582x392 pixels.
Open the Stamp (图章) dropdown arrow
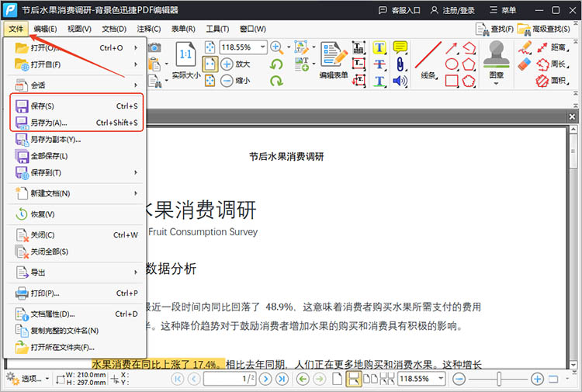coord(497,84)
